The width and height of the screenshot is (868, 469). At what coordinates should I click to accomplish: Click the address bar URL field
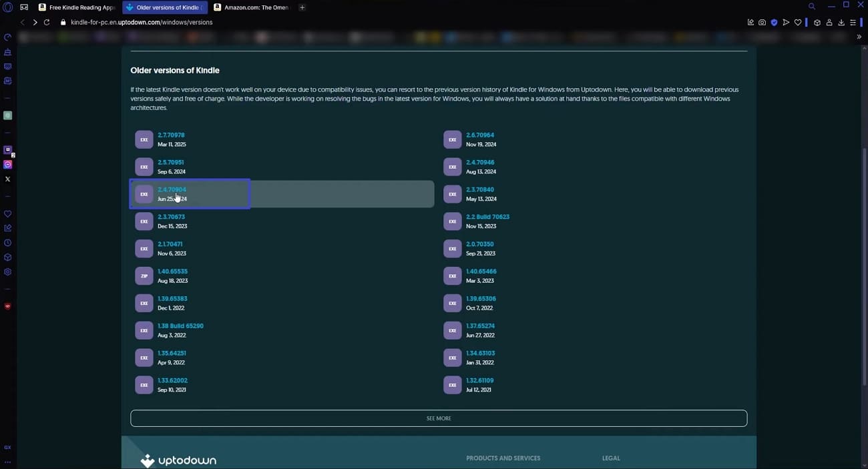pos(401,22)
